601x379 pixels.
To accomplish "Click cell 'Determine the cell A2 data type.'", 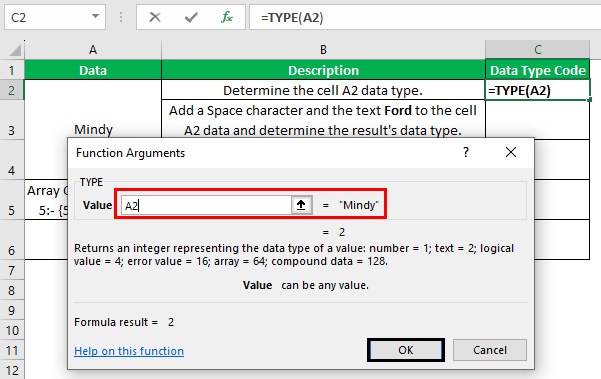I will pyautogui.click(x=323, y=90).
